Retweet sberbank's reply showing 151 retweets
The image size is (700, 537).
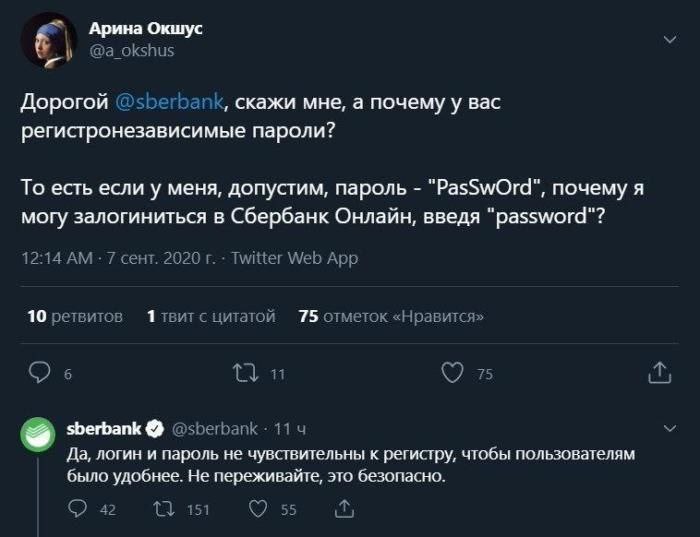tap(164, 508)
